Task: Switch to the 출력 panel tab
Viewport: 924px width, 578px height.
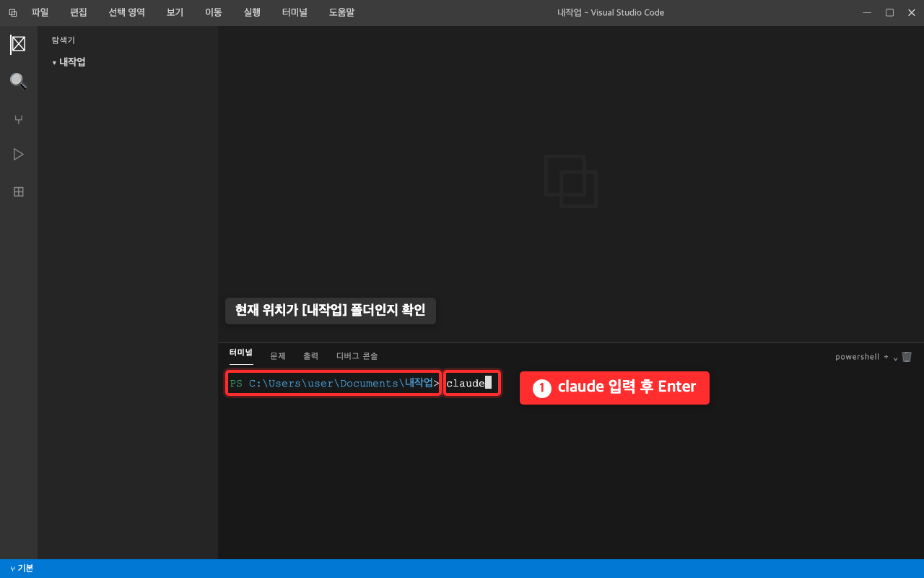Action: pyautogui.click(x=310, y=356)
